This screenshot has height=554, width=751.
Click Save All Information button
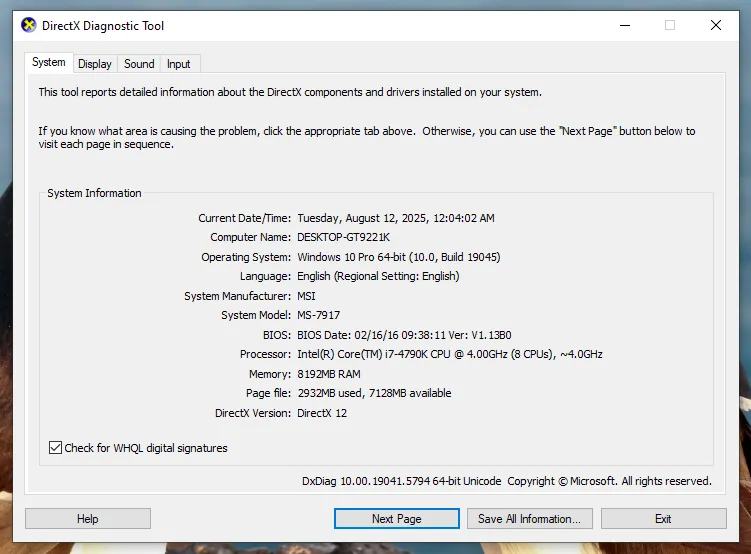tap(529, 519)
